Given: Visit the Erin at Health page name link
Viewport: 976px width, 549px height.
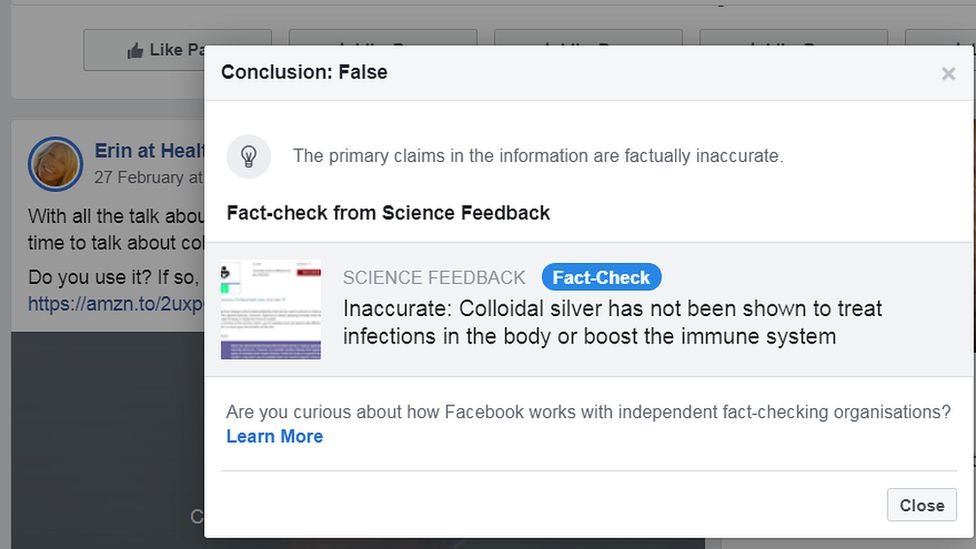Looking at the screenshot, I should 149,151.
